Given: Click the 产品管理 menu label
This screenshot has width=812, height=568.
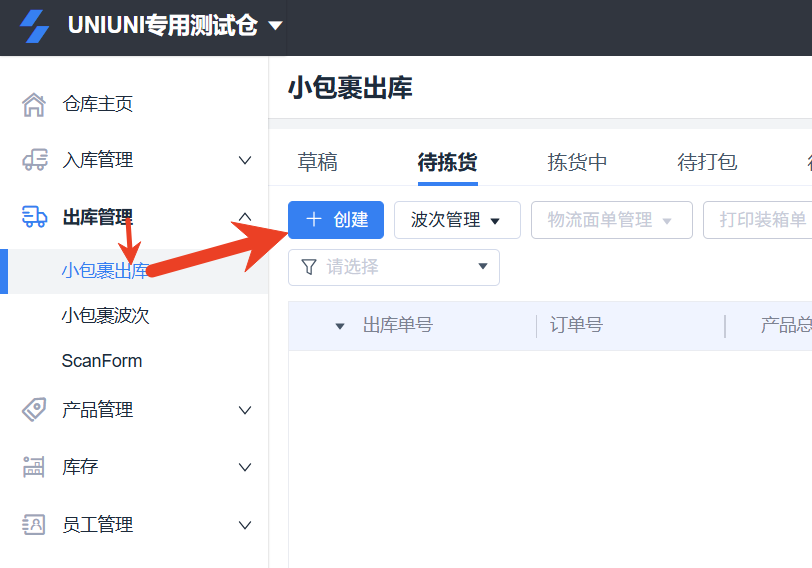Looking at the screenshot, I should [x=98, y=410].
